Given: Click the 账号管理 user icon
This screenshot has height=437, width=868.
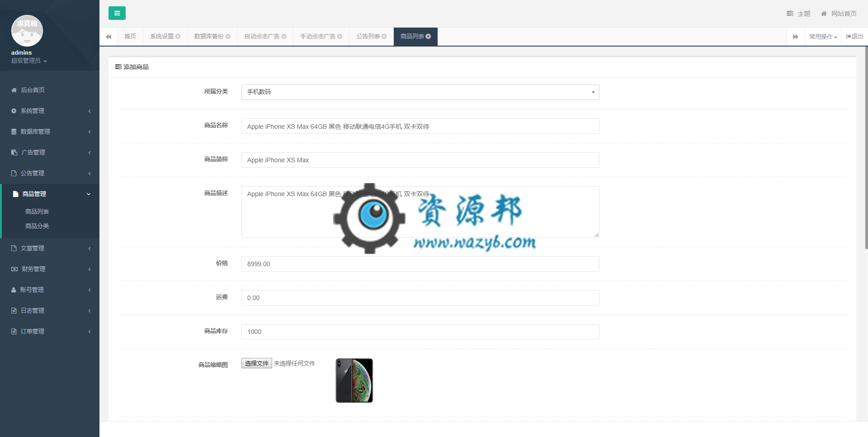Looking at the screenshot, I should [x=14, y=290].
